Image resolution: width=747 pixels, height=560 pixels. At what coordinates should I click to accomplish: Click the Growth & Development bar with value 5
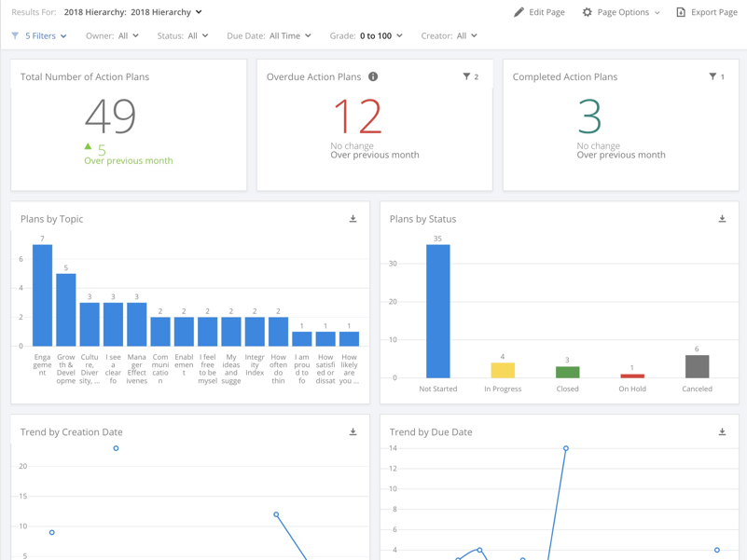[x=65, y=310]
